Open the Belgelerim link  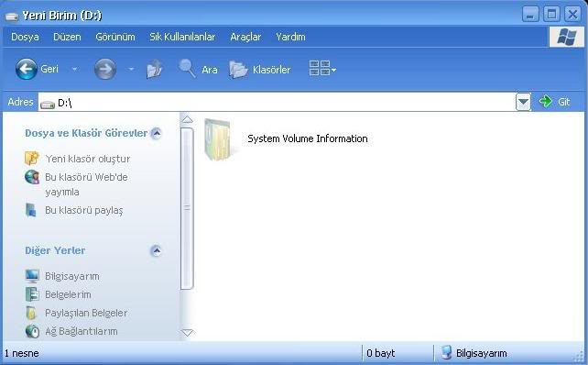coord(68,294)
